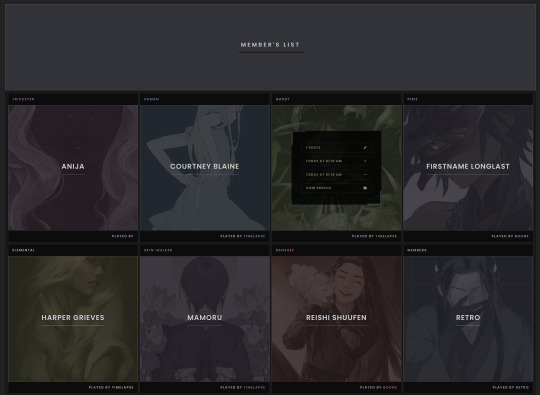Screen dimensions: 540x395
Task: Click Timelapse player link under Courtney Blaine
Action: 255,236
